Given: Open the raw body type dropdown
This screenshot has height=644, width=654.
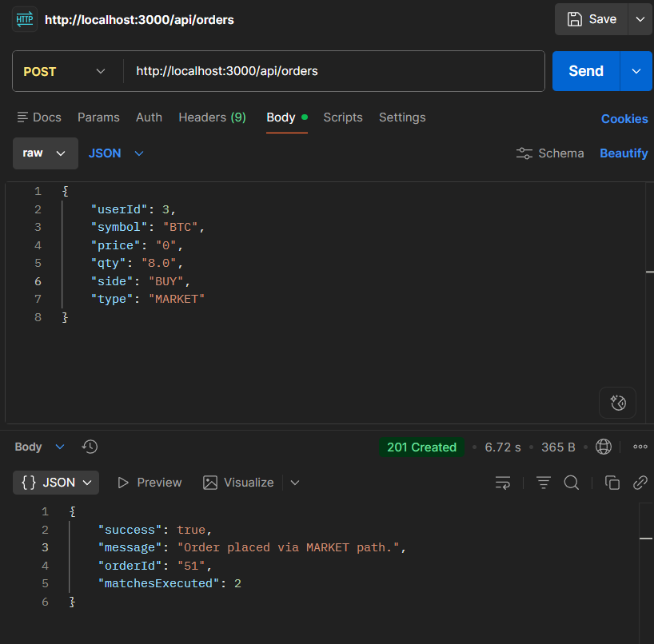Looking at the screenshot, I should coord(46,153).
